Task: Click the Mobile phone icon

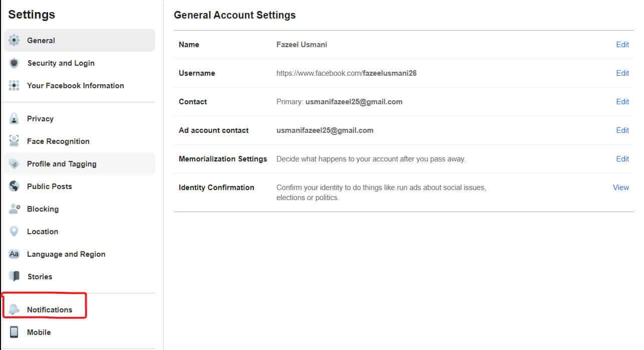Action: pyautogui.click(x=14, y=332)
